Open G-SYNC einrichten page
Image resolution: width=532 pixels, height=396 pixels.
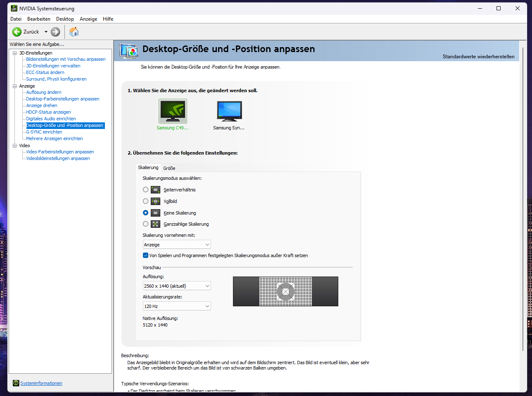coord(44,132)
